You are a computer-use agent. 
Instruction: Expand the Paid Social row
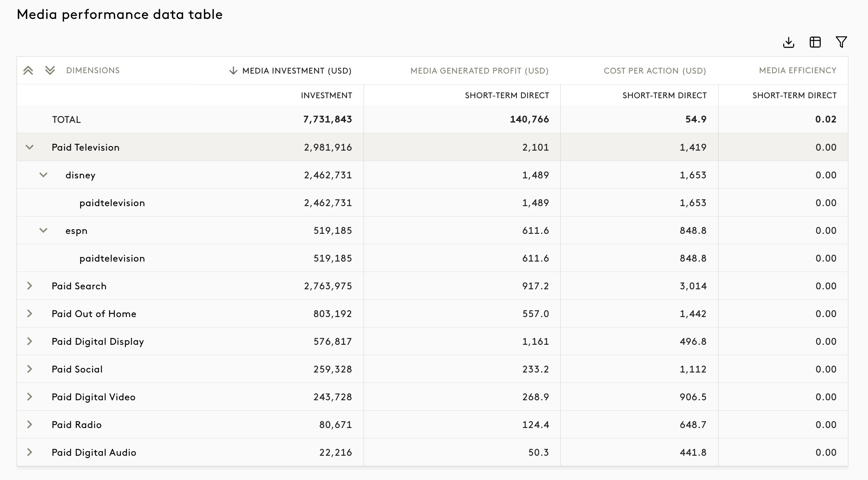[x=30, y=369]
